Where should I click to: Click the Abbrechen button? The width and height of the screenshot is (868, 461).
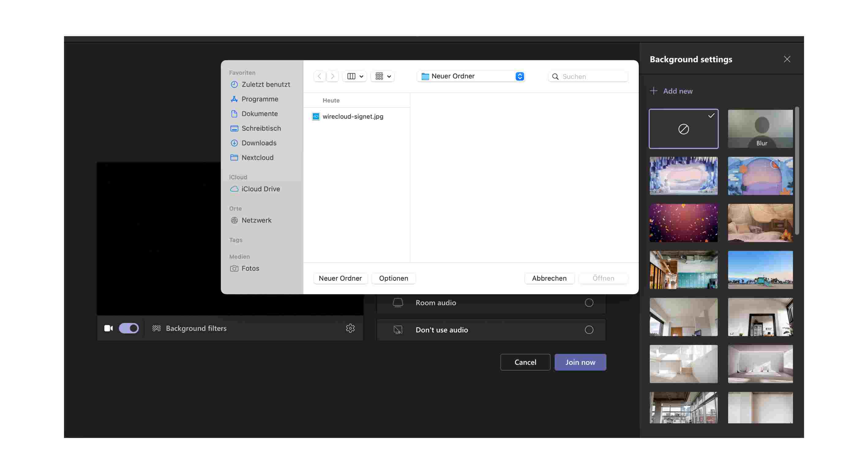pyautogui.click(x=549, y=278)
